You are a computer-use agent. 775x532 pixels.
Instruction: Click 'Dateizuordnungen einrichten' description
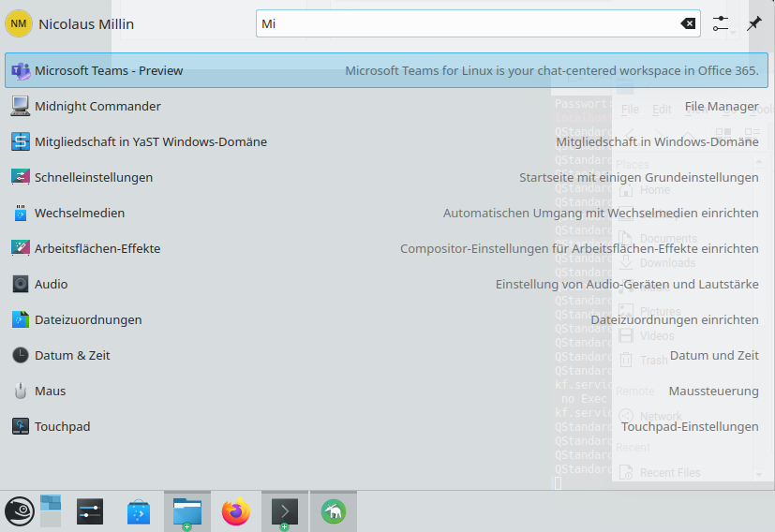(x=675, y=319)
